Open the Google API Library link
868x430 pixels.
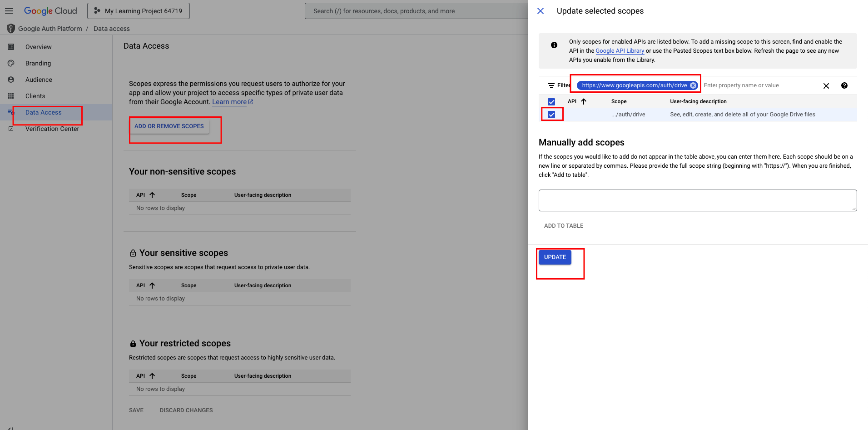[x=620, y=51]
